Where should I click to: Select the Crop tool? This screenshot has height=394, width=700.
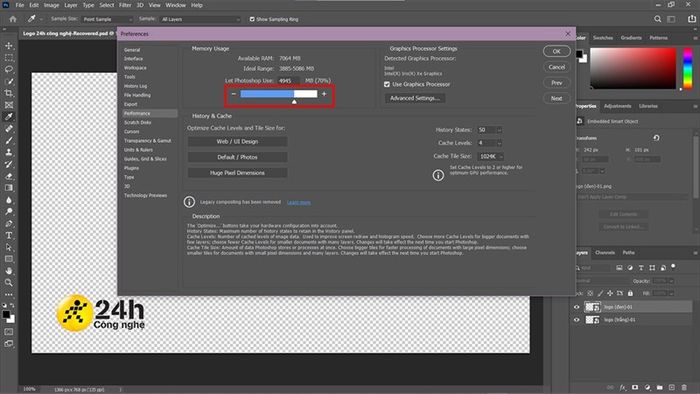coord(9,93)
